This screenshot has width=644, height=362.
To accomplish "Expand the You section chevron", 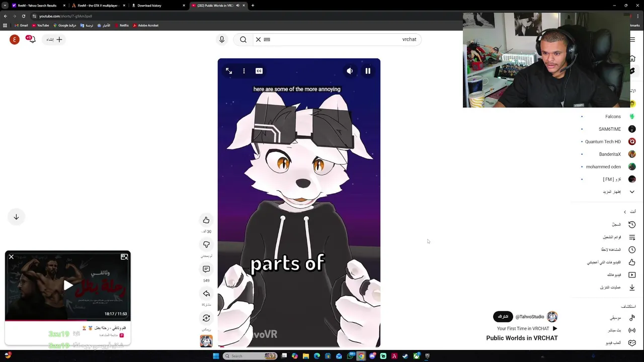I will point(625,212).
